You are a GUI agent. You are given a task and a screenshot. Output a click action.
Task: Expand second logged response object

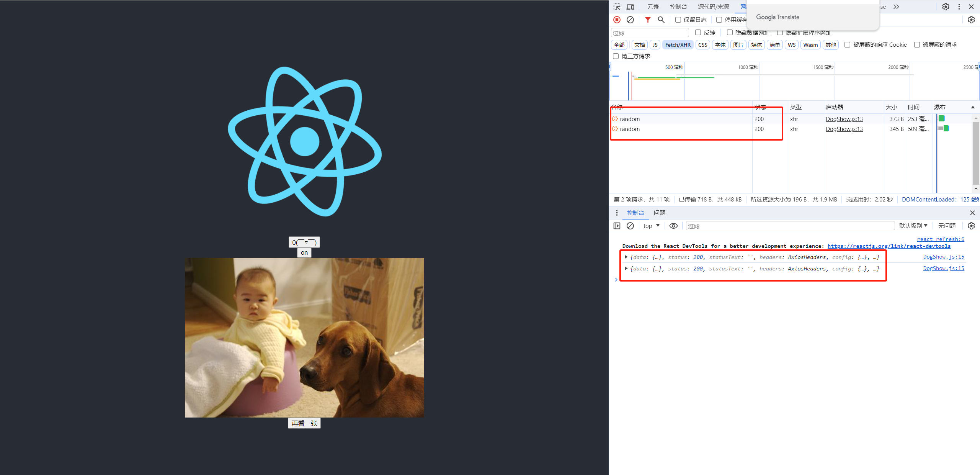(x=626, y=269)
